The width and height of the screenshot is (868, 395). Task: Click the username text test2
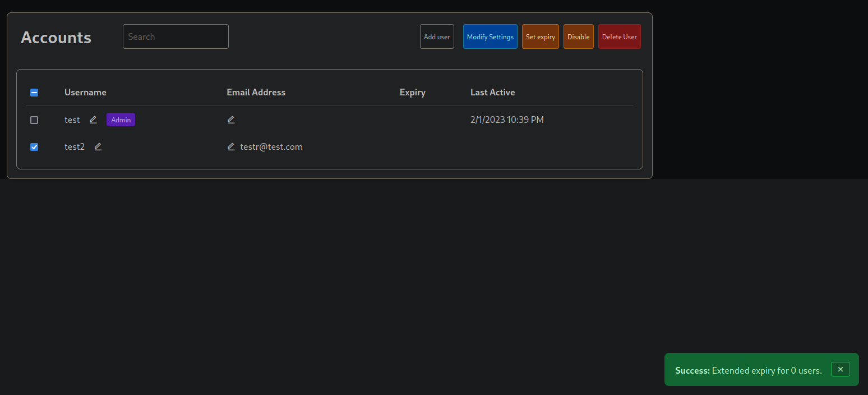[x=75, y=146]
